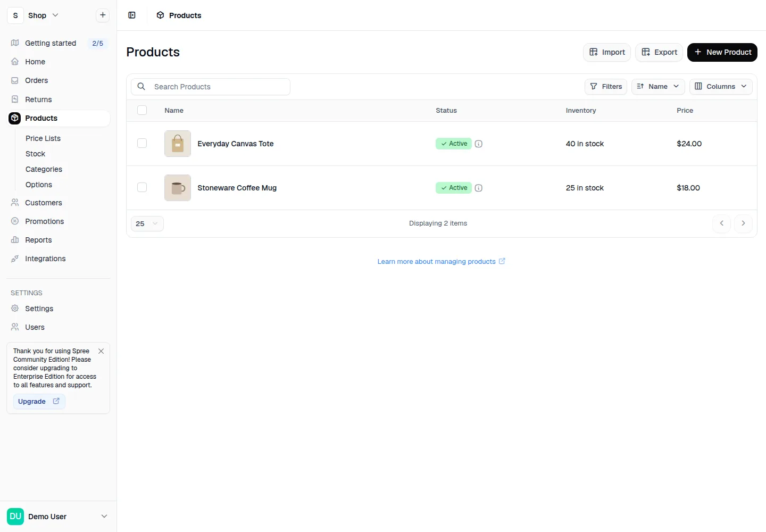This screenshot has width=766, height=532.
Task: Check the Stoneware Coffee Mug row checkbox
Action: coord(142,187)
